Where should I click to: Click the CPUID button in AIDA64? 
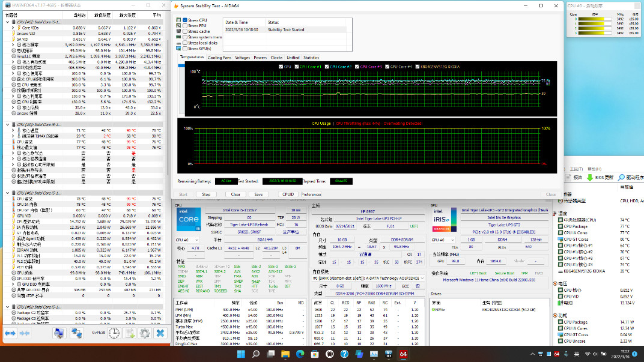(288, 194)
